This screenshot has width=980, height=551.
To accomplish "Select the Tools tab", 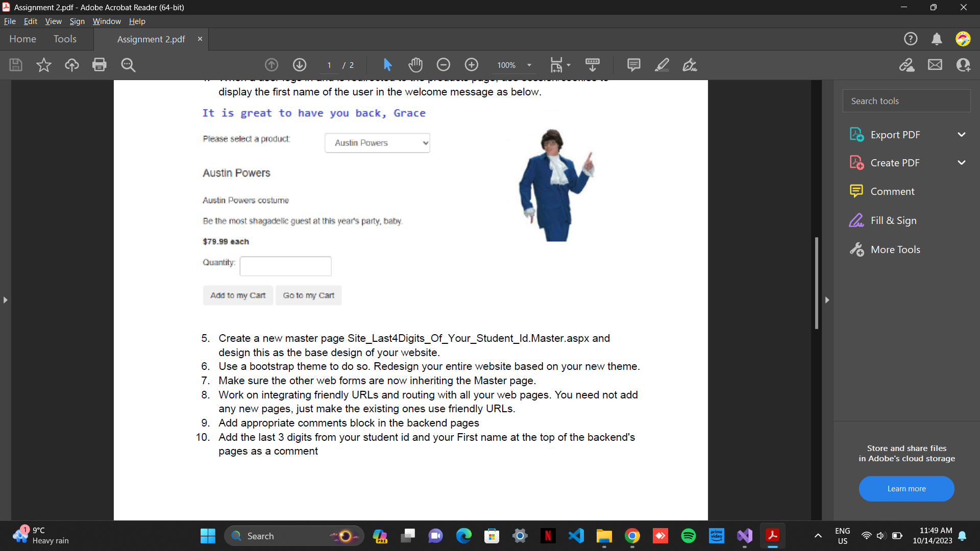I will click(65, 39).
